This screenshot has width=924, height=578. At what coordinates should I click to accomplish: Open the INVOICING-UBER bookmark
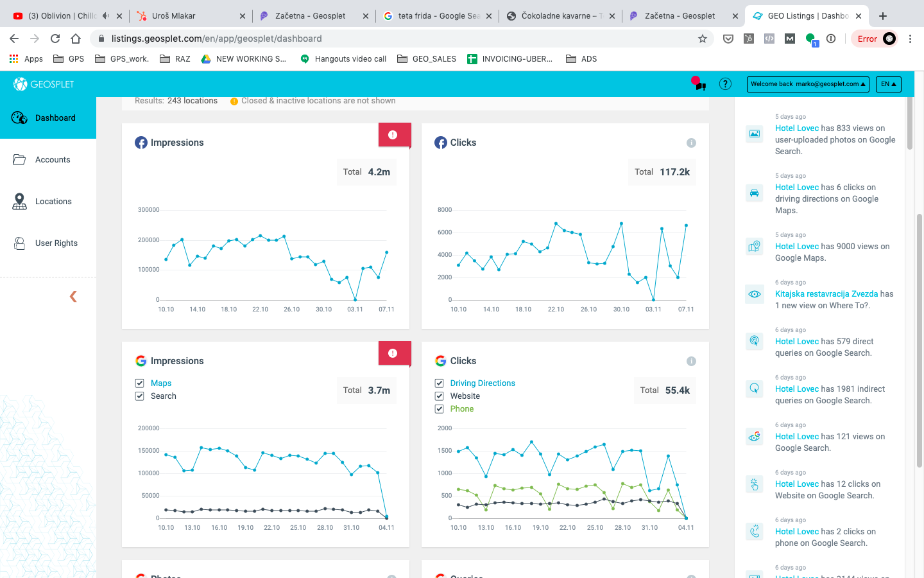point(510,59)
